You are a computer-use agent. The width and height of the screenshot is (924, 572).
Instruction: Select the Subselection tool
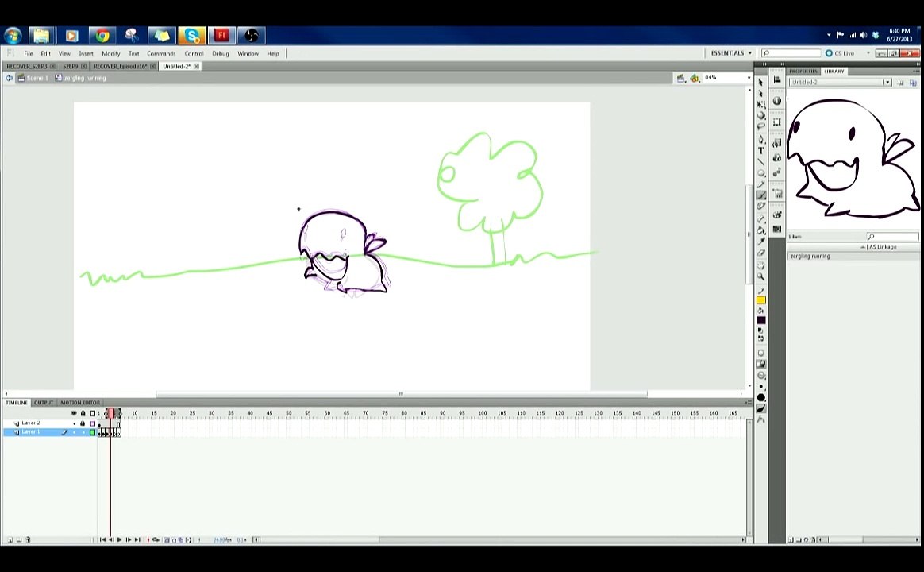click(760, 94)
